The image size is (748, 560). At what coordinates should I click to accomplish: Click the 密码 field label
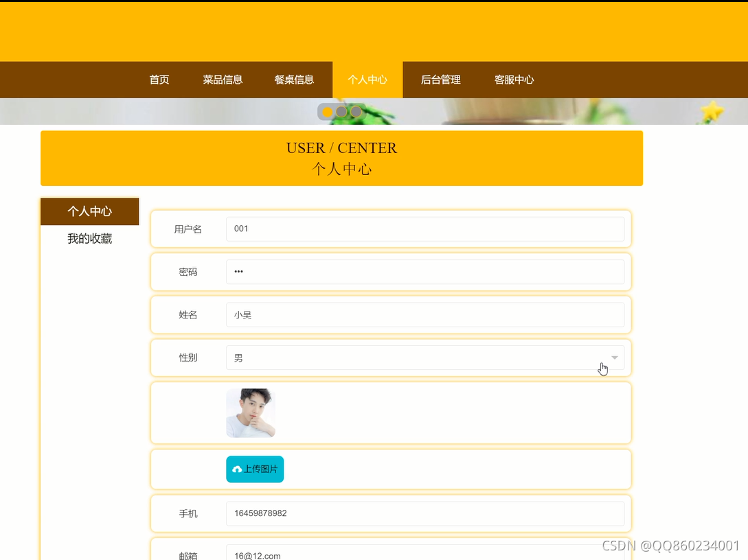click(x=188, y=272)
